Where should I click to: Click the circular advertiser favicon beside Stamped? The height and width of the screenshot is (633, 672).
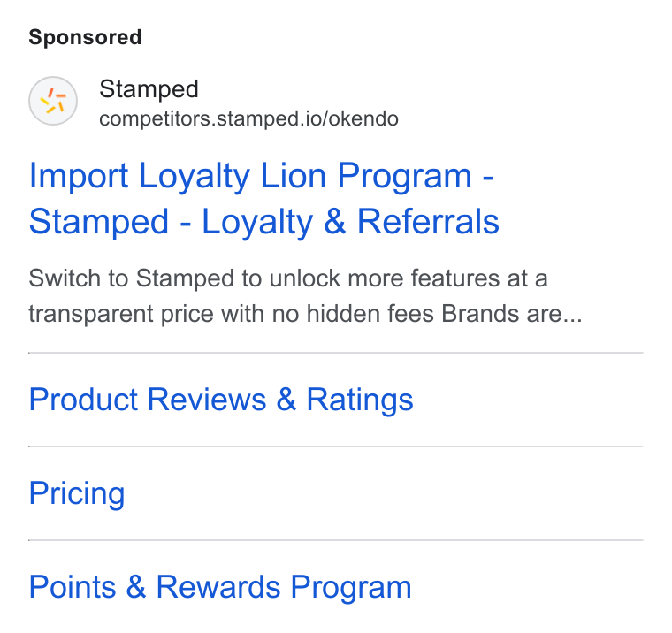click(x=53, y=101)
